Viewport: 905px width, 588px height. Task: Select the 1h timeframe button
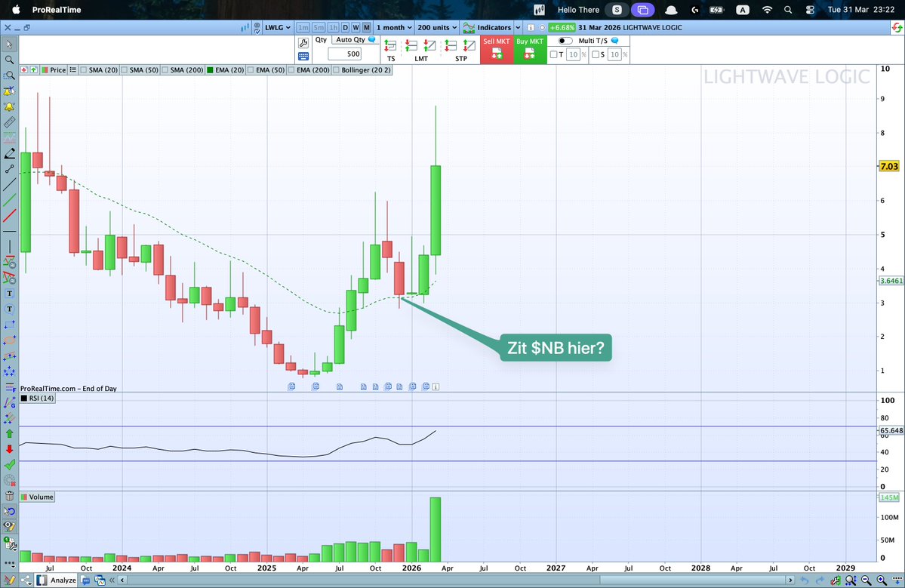click(333, 27)
